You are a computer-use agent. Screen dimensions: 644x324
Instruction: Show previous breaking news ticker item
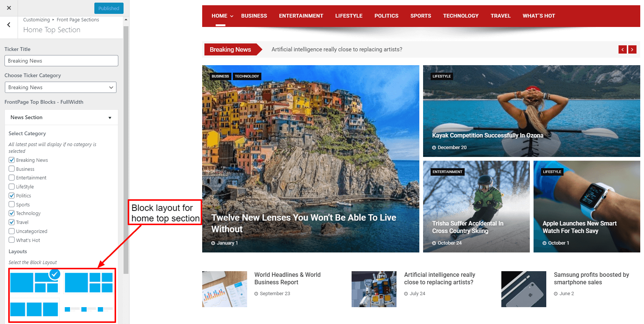(623, 49)
